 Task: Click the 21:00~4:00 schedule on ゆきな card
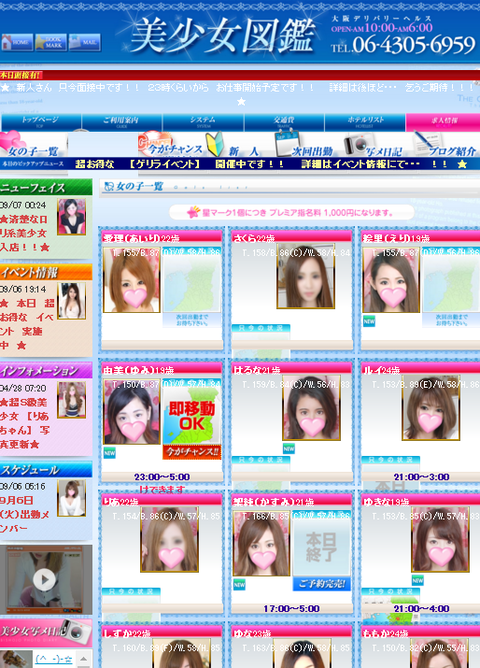click(x=421, y=608)
